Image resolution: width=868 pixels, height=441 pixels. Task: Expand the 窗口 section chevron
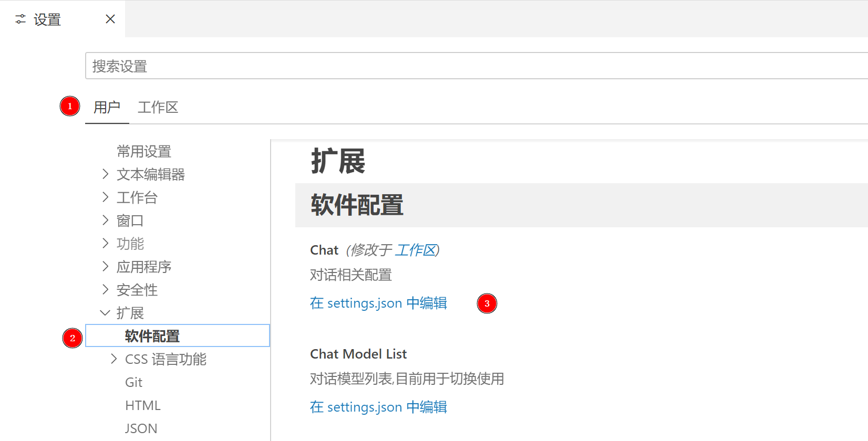pos(106,220)
